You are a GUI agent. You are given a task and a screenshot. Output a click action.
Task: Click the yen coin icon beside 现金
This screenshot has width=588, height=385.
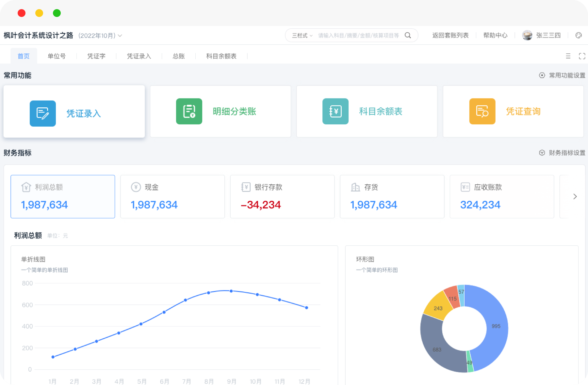click(136, 187)
